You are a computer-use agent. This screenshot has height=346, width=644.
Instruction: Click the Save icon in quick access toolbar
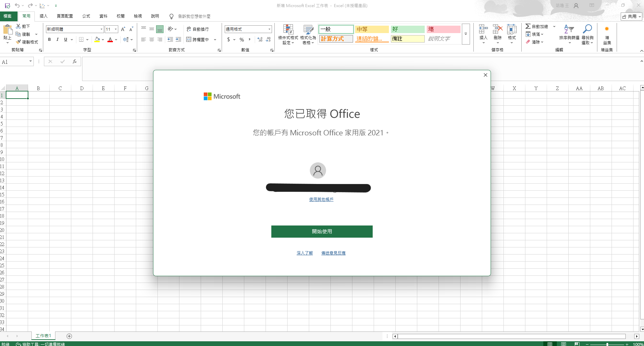point(7,6)
